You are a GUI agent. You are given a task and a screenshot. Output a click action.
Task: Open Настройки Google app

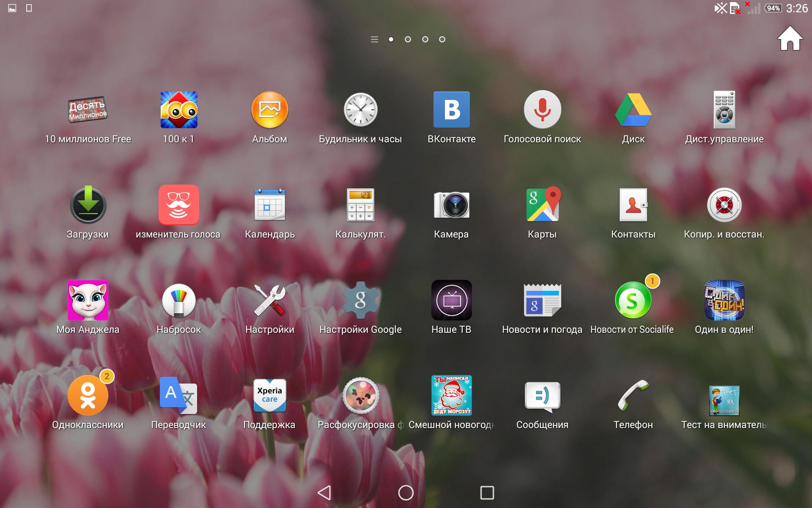[360, 300]
